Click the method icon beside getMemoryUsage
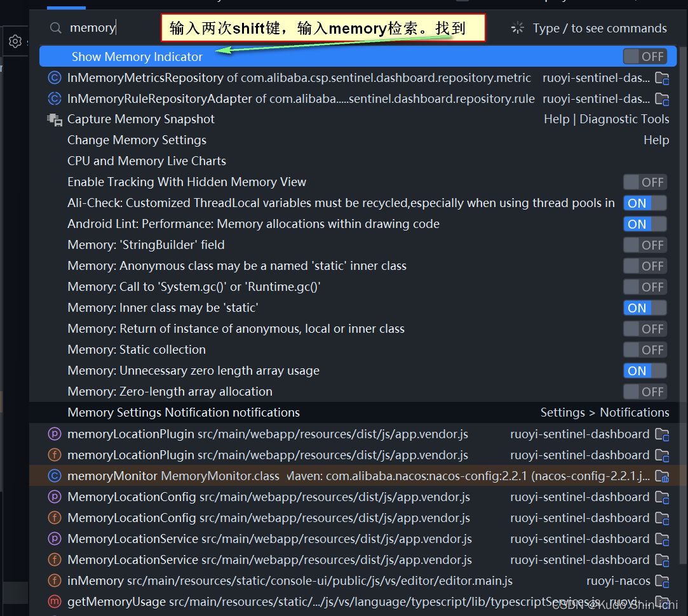 click(54, 601)
